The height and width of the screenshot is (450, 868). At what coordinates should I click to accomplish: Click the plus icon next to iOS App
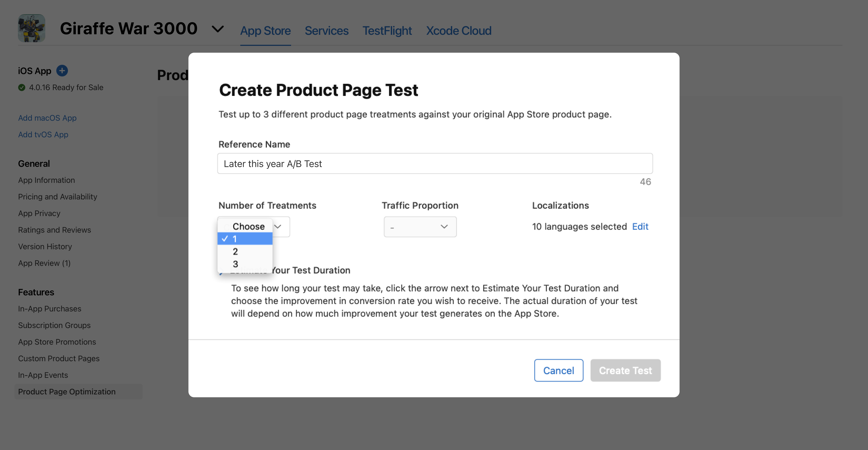[62, 70]
